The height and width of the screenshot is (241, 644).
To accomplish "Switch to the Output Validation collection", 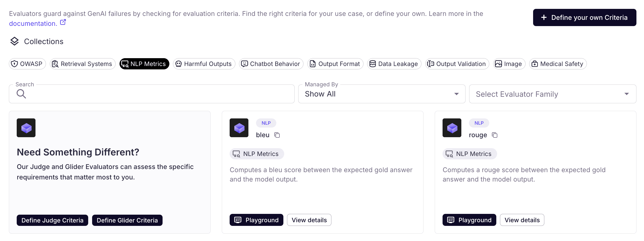I will 457,64.
